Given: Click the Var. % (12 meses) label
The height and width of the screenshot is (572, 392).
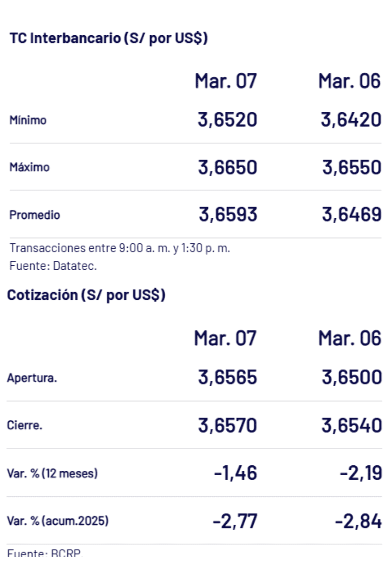Looking at the screenshot, I should pos(52,473).
